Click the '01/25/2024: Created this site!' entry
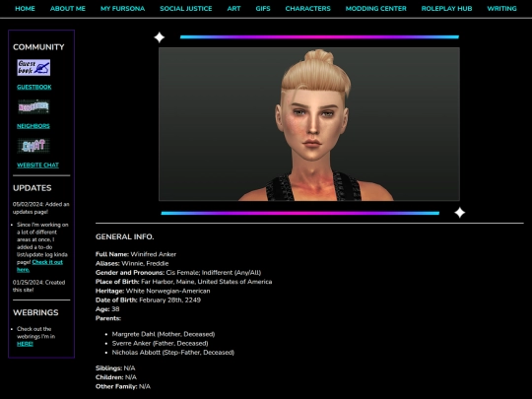 point(39,286)
